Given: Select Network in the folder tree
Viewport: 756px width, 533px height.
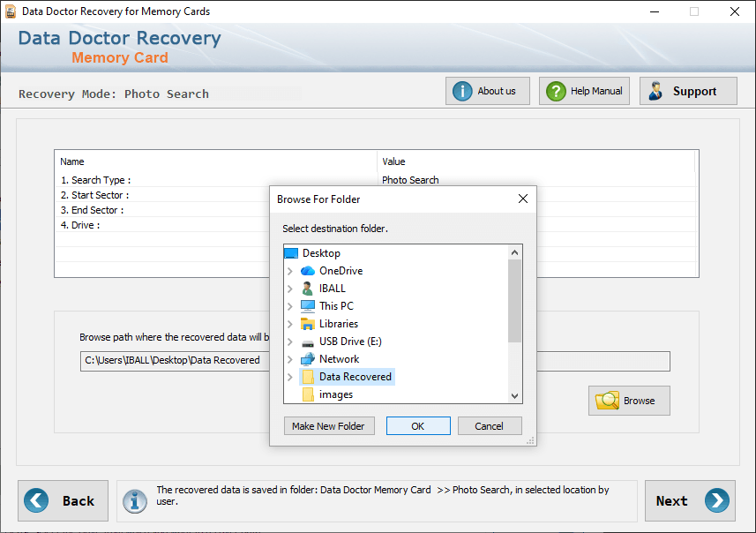Looking at the screenshot, I should tap(339, 359).
